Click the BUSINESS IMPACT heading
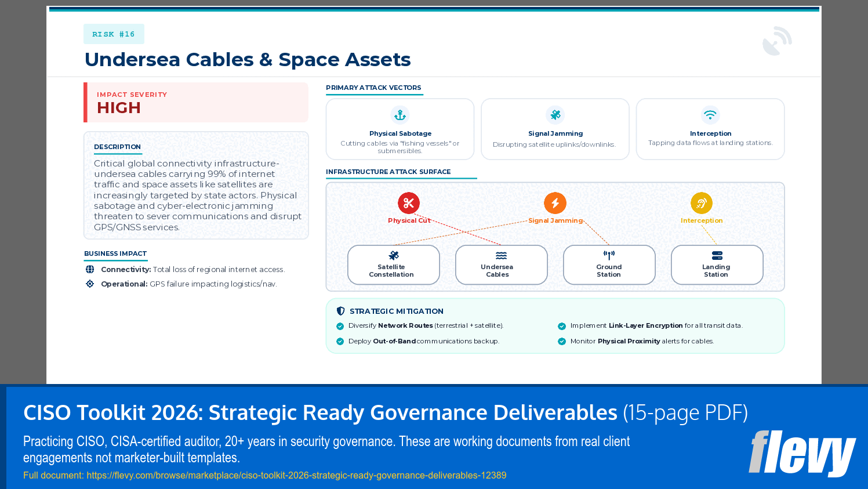The width and height of the screenshot is (868, 489). (x=115, y=253)
